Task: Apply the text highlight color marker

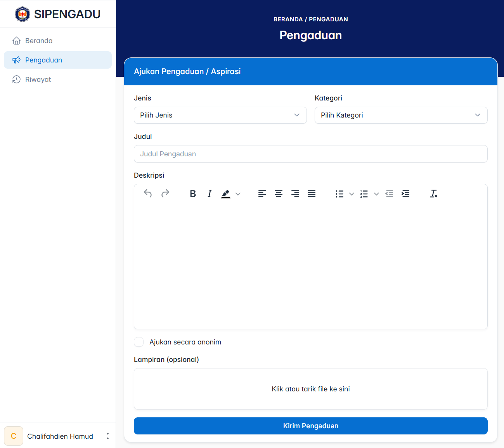Action: coord(226,194)
